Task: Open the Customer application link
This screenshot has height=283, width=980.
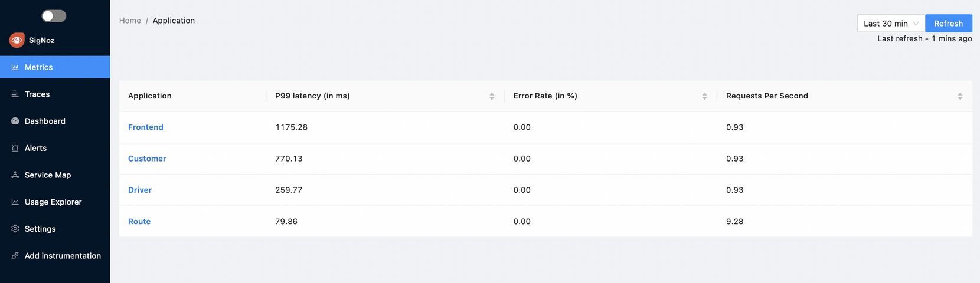Action: click(147, 159)
